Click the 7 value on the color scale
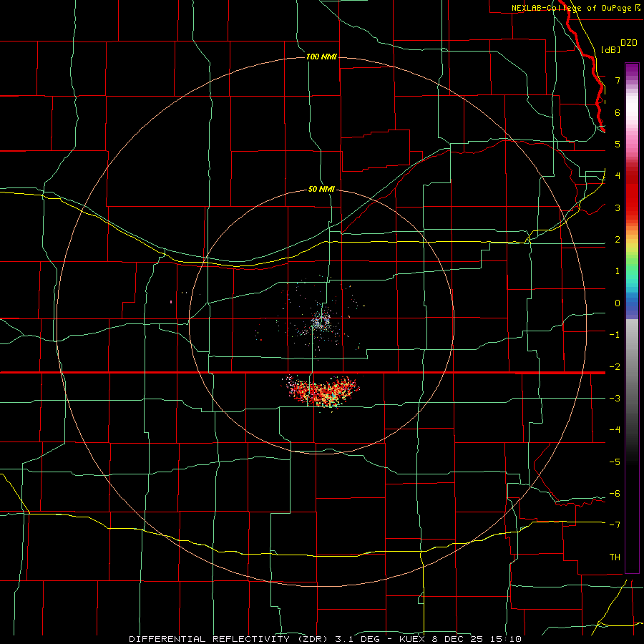Viewport: 644px width, 644px height. (618, 80)
